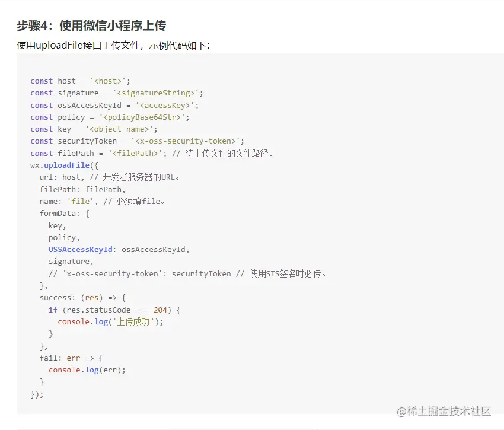Select the key field inside formData
The image size is (504, 430).
click(x=54, y=225)
